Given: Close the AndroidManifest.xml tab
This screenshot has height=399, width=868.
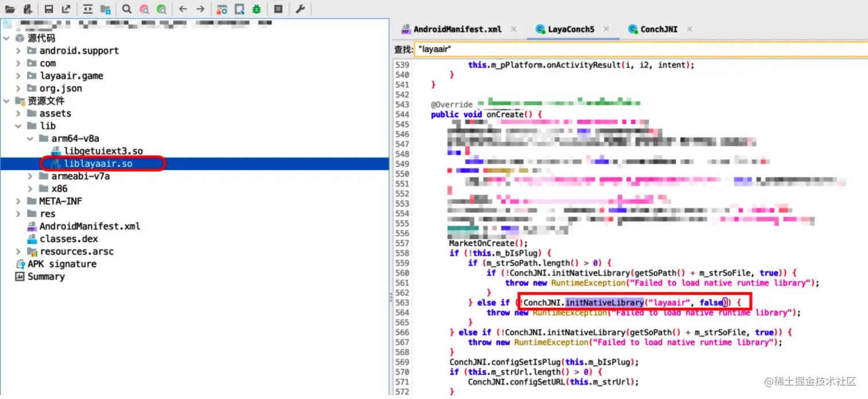Looking at the screenshot, I should pyautogui.click(x=513, y=29).
